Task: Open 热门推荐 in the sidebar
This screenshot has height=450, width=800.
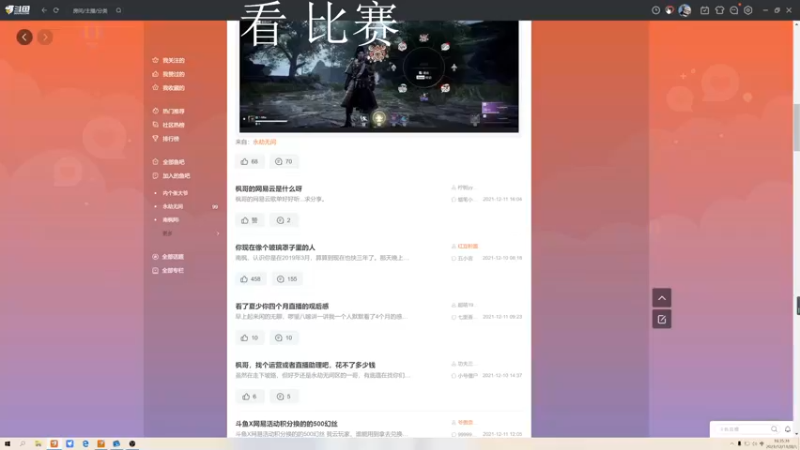Action: coord(169,111)
